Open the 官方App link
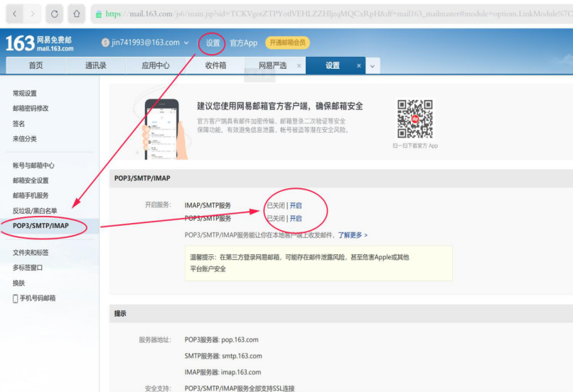This screenshot has width=573, height=392. pos(243,43)
